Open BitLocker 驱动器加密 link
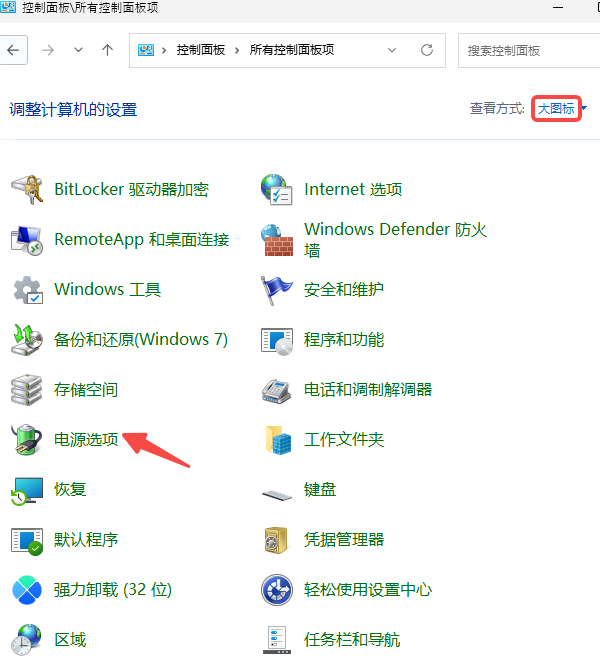The width and height of the screenshot is (600, 666). pyautogui.click(x=132, y=189)
